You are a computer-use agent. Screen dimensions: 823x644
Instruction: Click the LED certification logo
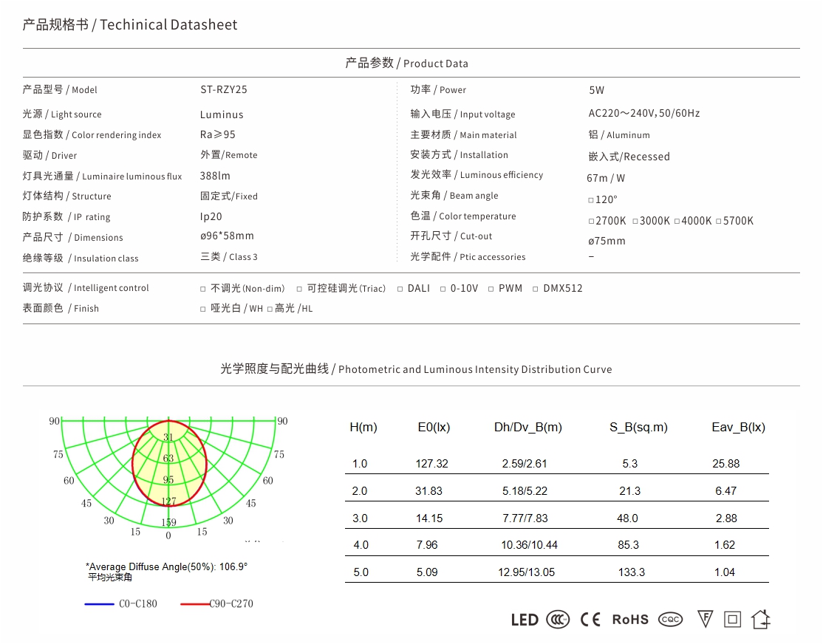[525, 620]
